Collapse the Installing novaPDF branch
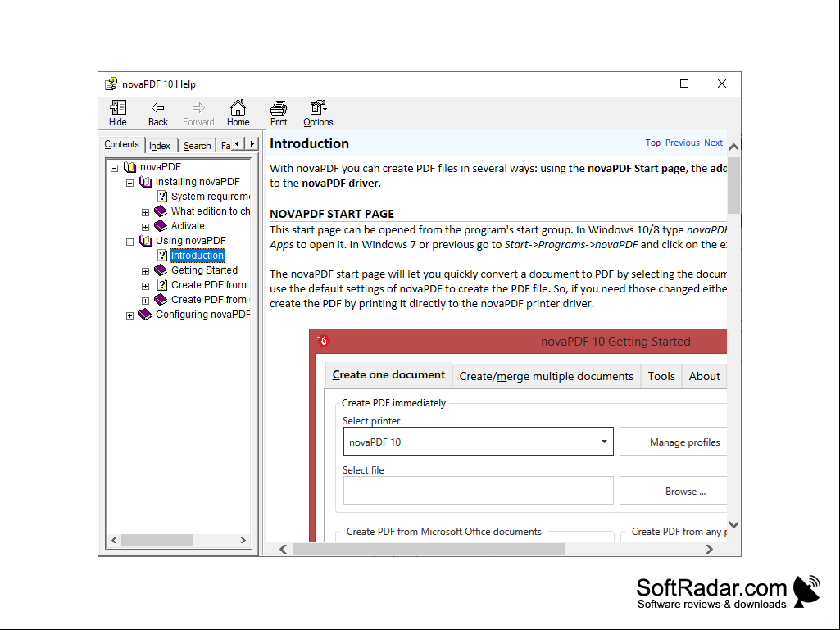The image size is (840, 630). pos(129,183)
